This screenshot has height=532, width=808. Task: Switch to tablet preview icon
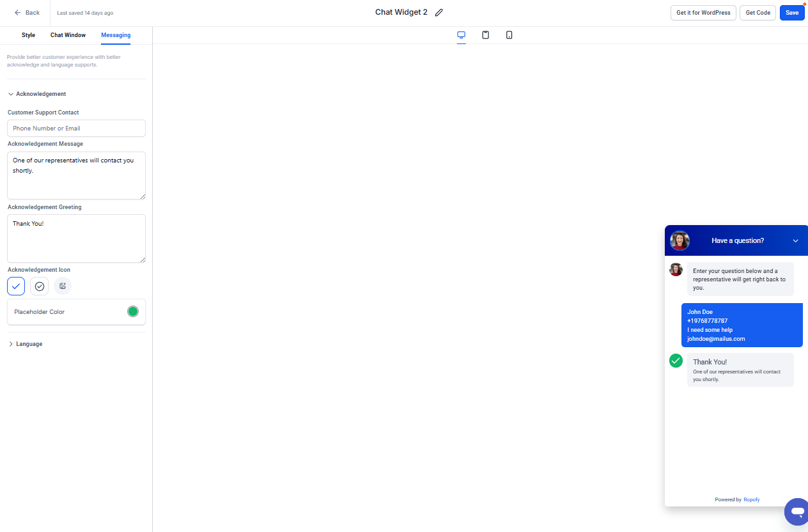click(485, 35)
